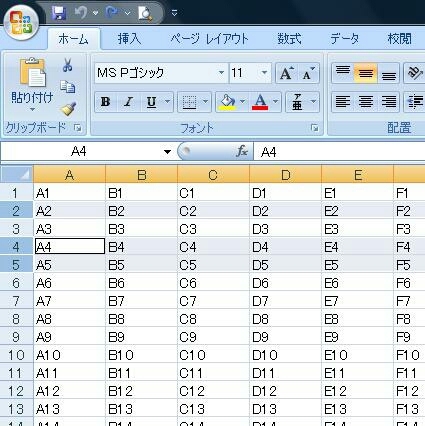Center text horizontally in the cell

[x=366, y=102]
